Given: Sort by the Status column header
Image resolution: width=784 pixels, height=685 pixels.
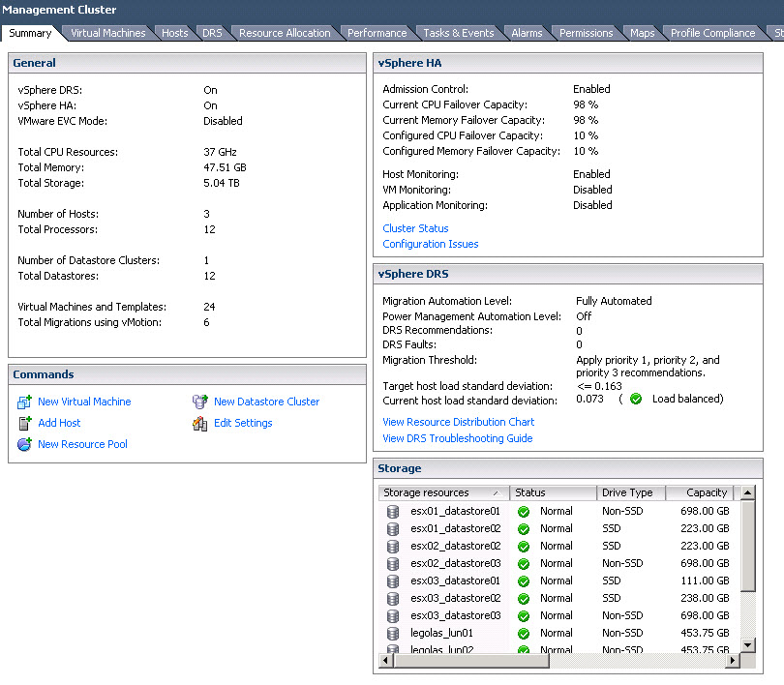Looking at the screenshot, I should click(x=553, y=492).
